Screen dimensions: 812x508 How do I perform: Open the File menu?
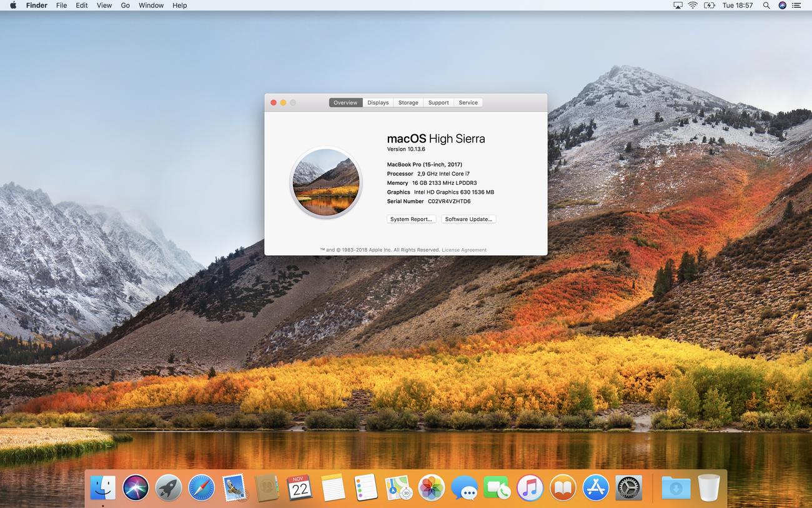[x=61, y=5]
